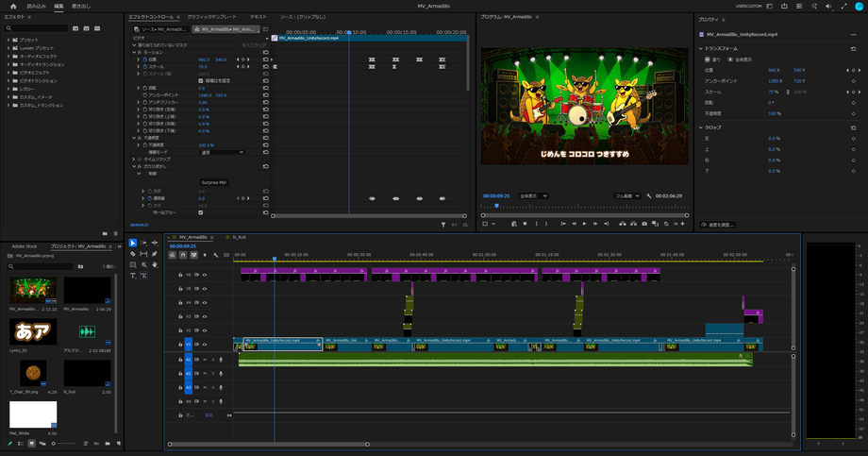Toggle lock for track V5

click(x=180, y=289)
